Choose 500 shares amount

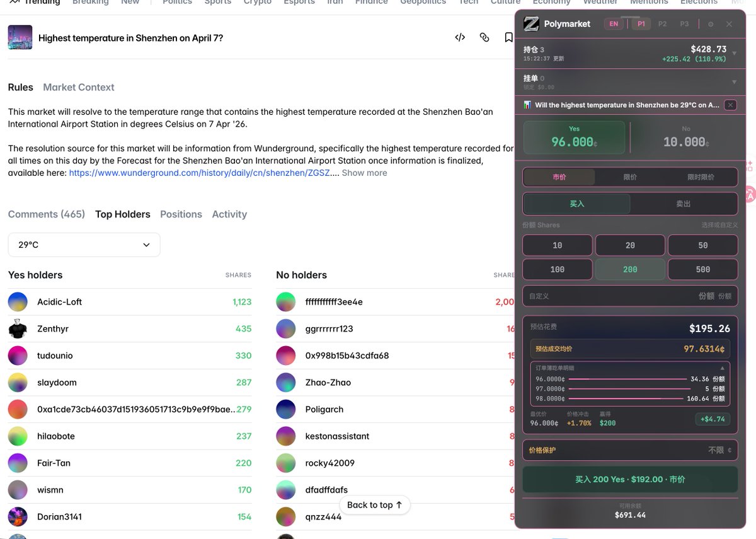703,269
